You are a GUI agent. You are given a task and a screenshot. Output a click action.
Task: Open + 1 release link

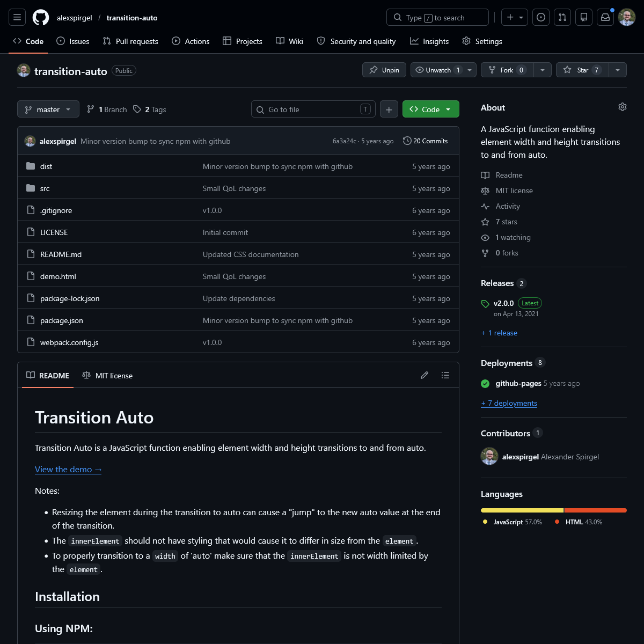pos(499,333)
